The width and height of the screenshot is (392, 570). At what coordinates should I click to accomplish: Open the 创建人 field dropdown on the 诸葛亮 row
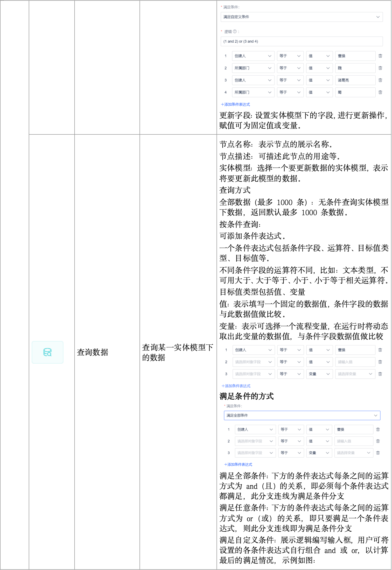tap(253, 80)
